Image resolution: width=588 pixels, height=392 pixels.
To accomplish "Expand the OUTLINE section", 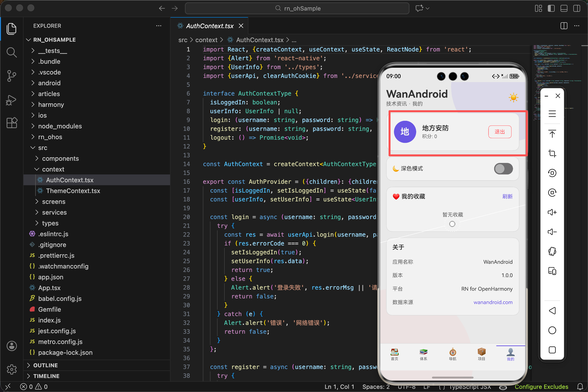I will pyautogui.click(x=46, y=365).
